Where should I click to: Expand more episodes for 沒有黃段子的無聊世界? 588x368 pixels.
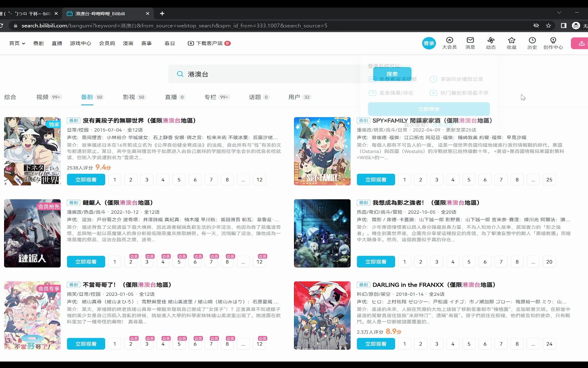pyautogui.click(x=243, y=180)
